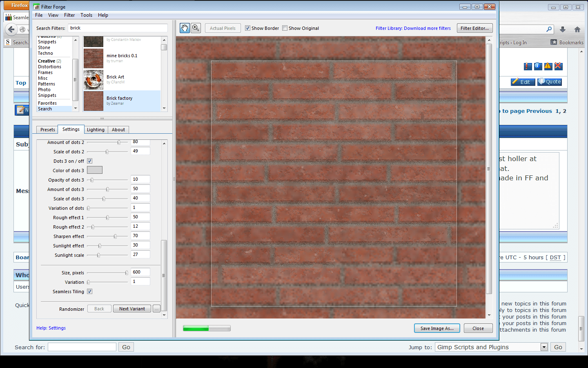Open the Randomizer options with the ellipsis button
This screenshot has height=368, width=588.
click(x=156, y=308)
